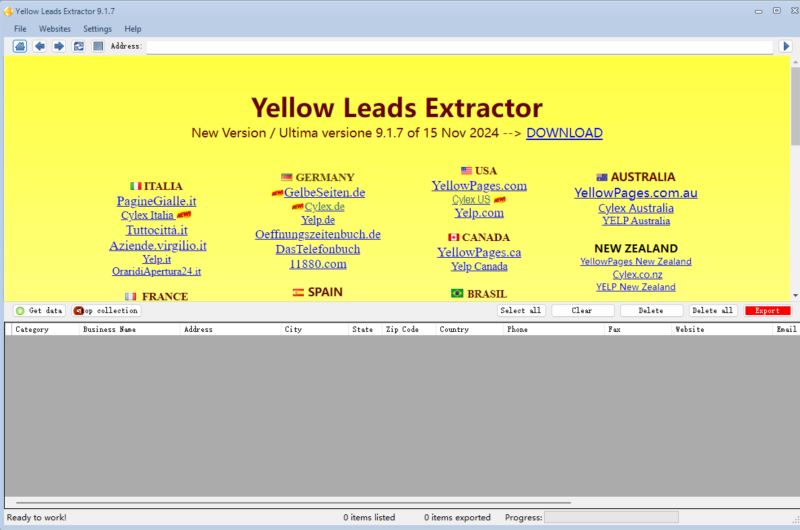Click the Phone column header

(554, 330)
